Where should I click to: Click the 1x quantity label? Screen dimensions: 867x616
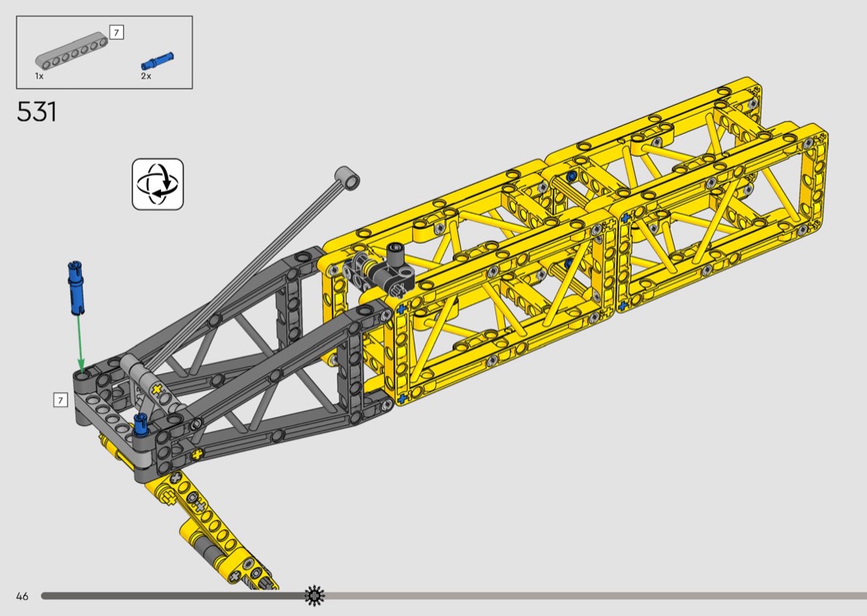tap(39, 76)
